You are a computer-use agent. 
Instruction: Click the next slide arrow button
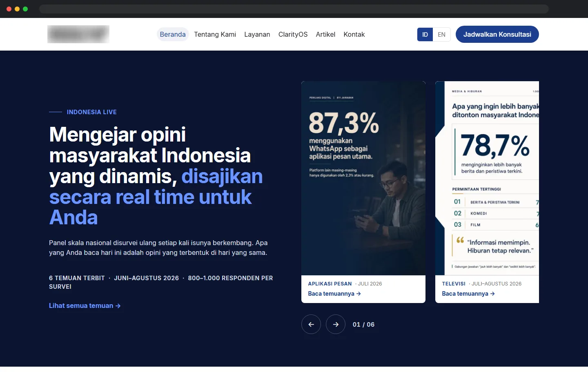click(x=336, y=324)
